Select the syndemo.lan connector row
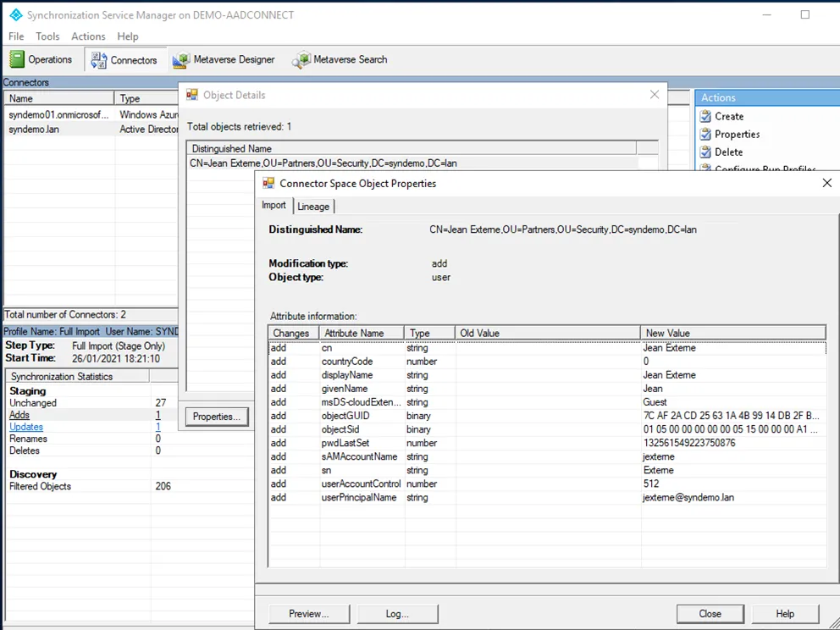The width and height of the screenshot is (840, 630). tap(34, 130)
